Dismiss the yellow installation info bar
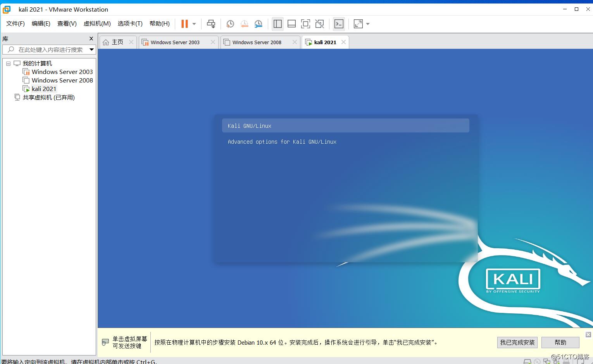 tap(588, 335)
